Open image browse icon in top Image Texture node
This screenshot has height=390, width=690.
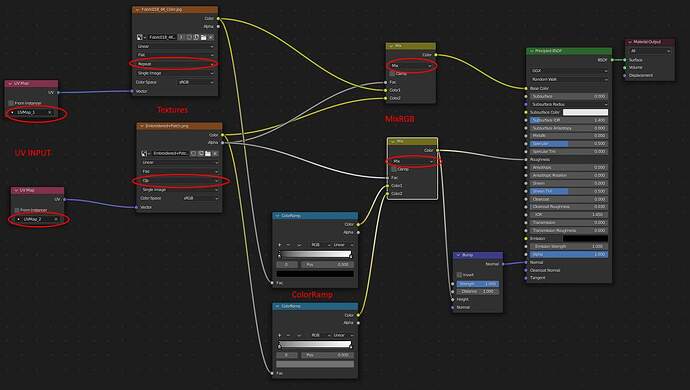click(140, 37)
